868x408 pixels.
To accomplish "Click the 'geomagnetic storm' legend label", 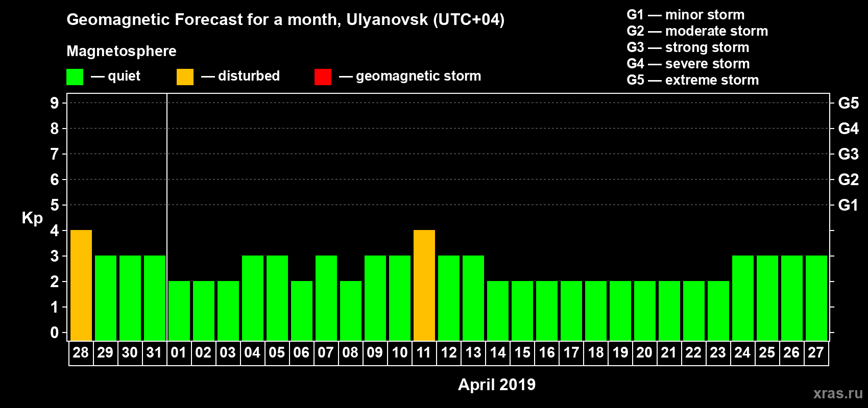I will tap(418, 76).
